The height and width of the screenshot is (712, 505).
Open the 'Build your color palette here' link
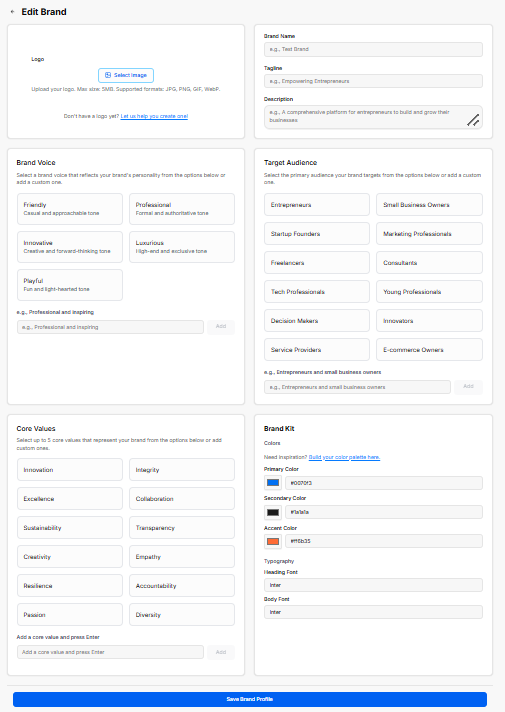click(x=344, y=457)
